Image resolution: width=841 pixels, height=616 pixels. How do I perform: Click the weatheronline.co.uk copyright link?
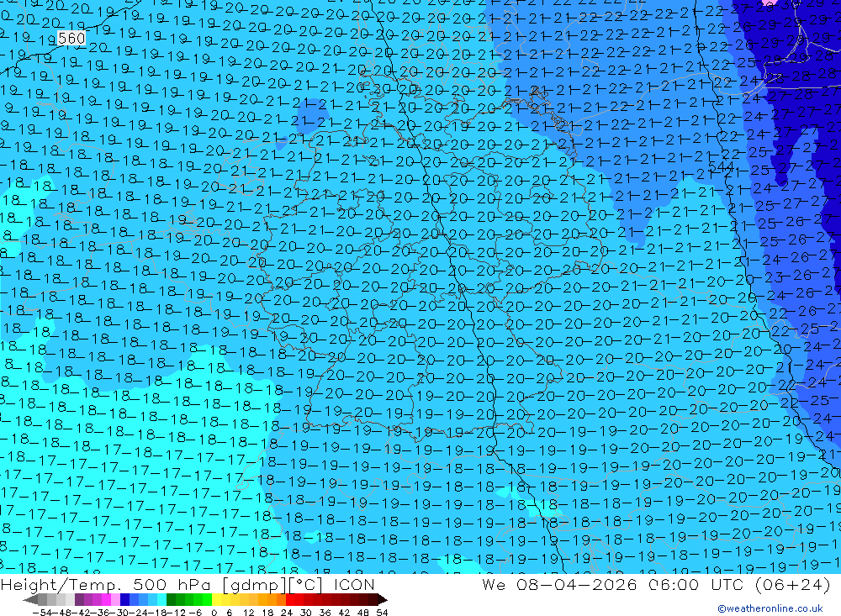770,608
